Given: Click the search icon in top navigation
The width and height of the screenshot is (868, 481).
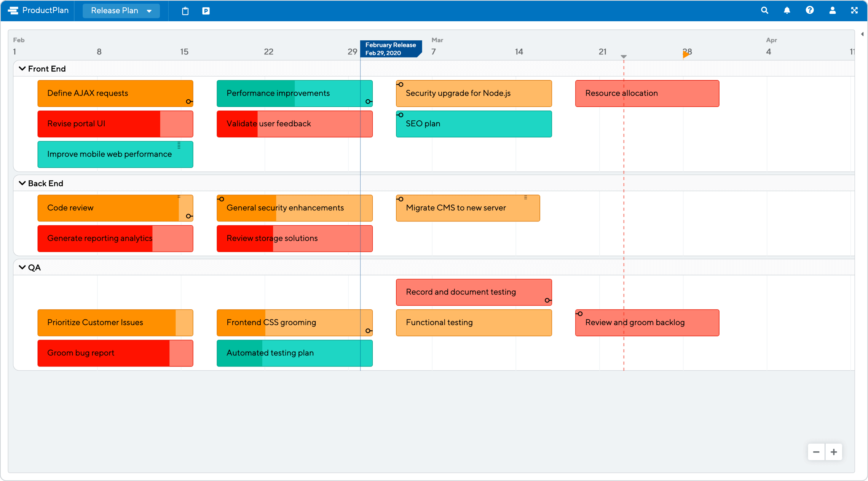Looking at the screenshot, I should click(766, 10).
